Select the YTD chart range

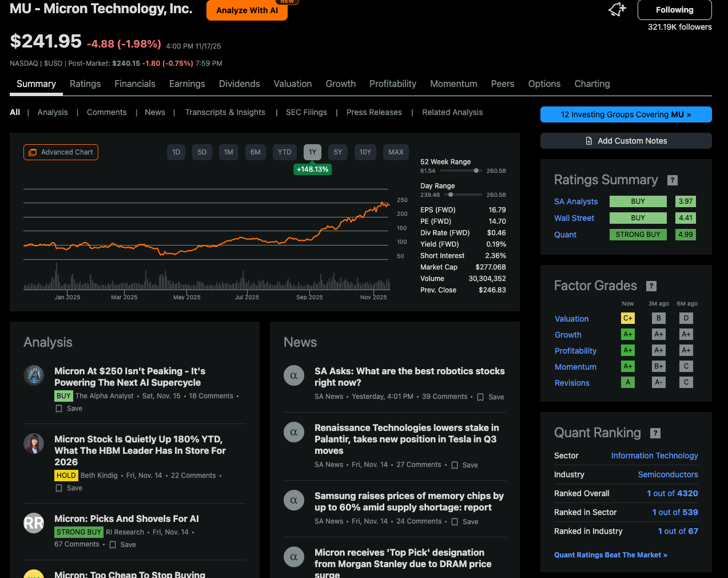(285, 152)
